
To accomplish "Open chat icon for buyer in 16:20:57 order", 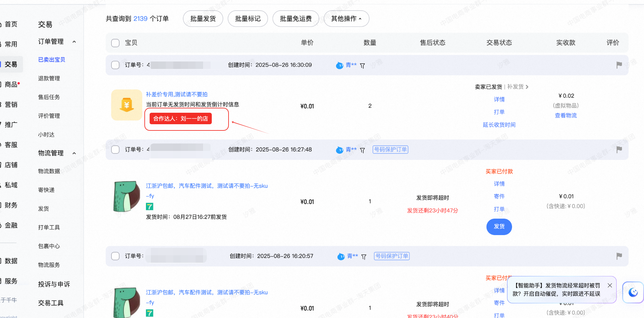I will [x=341, y=257].
